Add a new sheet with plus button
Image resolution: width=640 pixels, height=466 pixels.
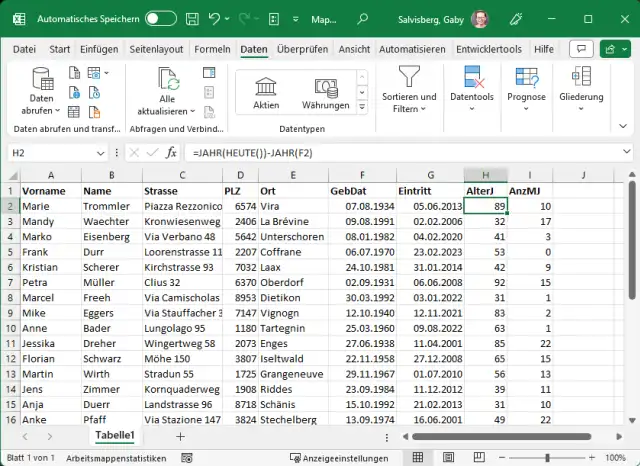pos(180,437)
